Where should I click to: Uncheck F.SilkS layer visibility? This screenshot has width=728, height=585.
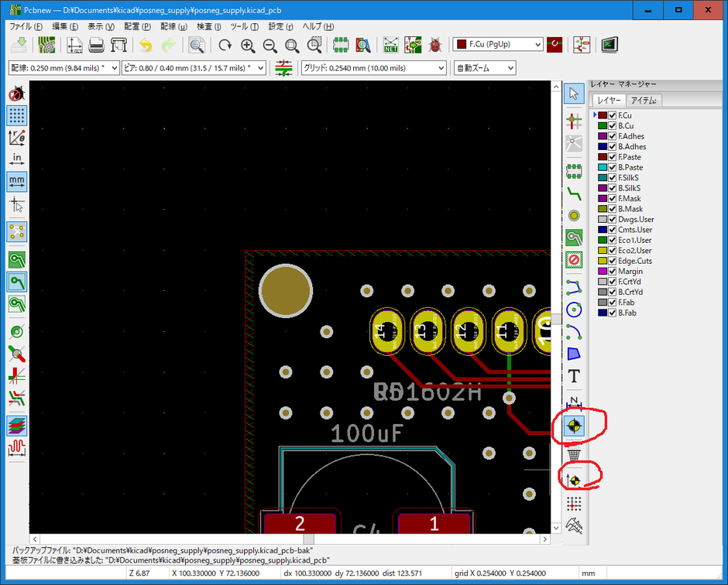click(x=613, y=178)
